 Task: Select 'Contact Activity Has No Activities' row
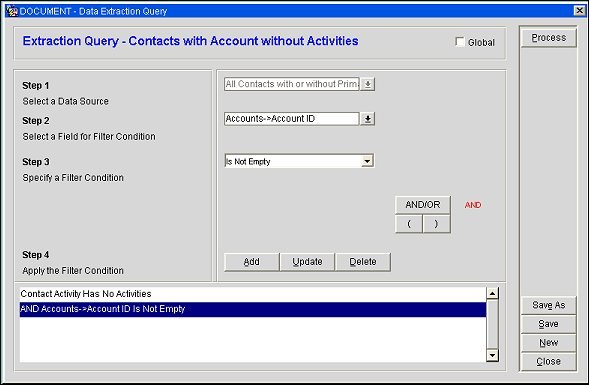pyautogui.click(x=252, y=294)
